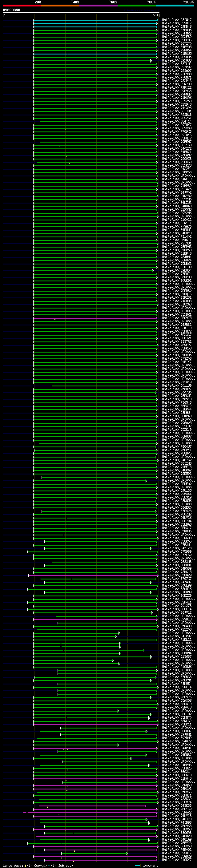Select hit UniRef100_P22203
The height and width of the screenshot is (868, 197).
(x=177, y=629)
